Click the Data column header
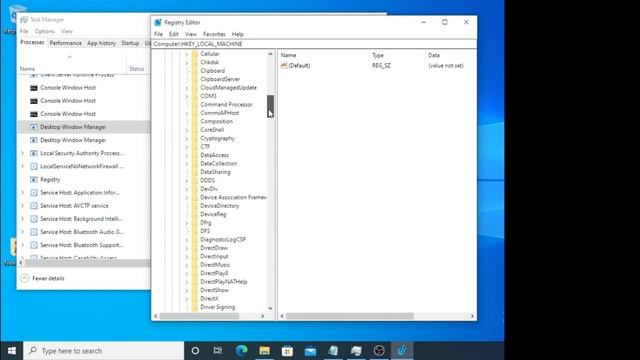 pyautogui.click(x=434, y=55)
